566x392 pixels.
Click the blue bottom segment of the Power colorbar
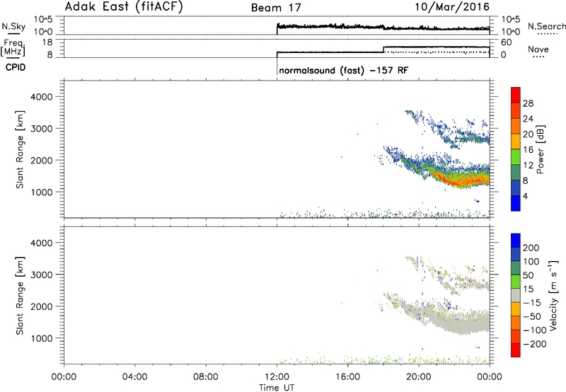(516, 203)
